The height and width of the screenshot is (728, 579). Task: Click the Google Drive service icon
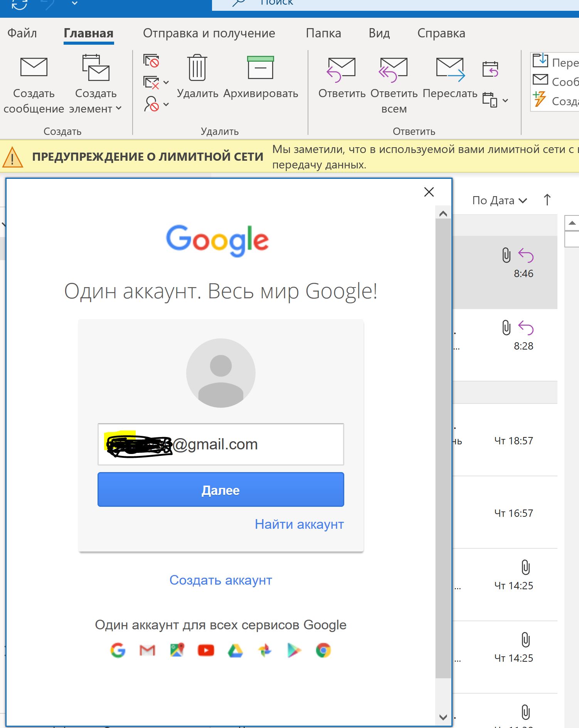(x=236, y=651)
